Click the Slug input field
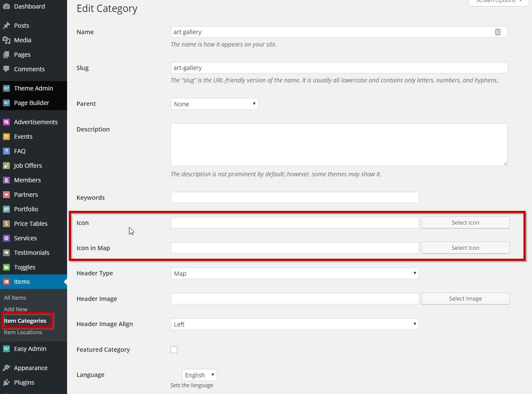Image resolution: width=532 pixels, height=394 pixels. point(339,68)
